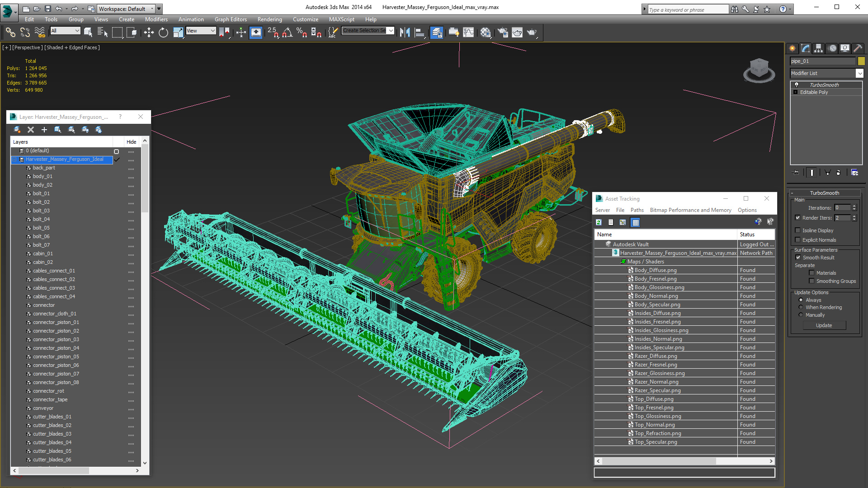Click the Layers column header

point(61,142)
